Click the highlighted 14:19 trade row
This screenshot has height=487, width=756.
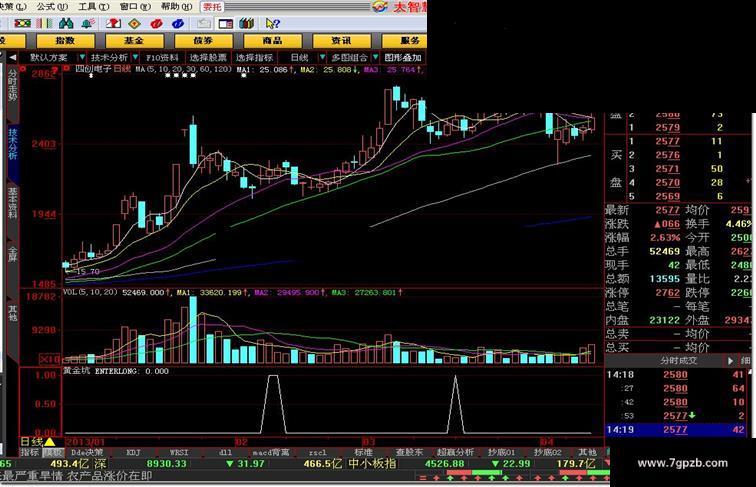coord(676,430)
